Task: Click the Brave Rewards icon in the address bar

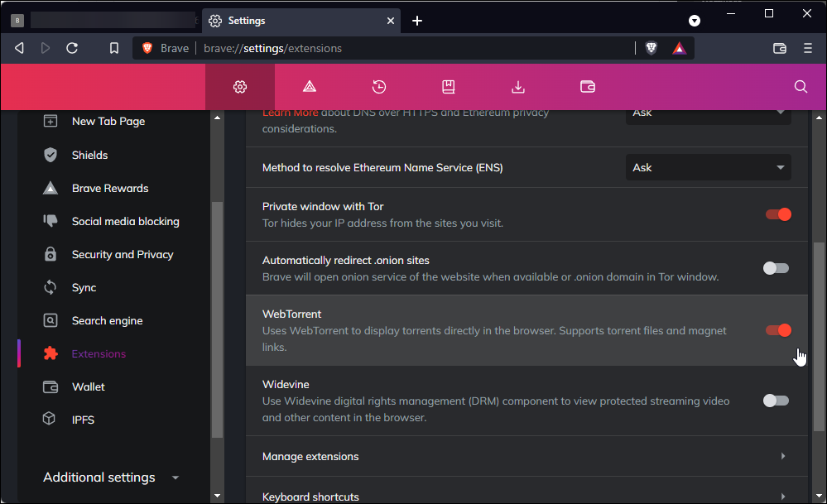Action: pyautogui.click(x=679, y=48)
